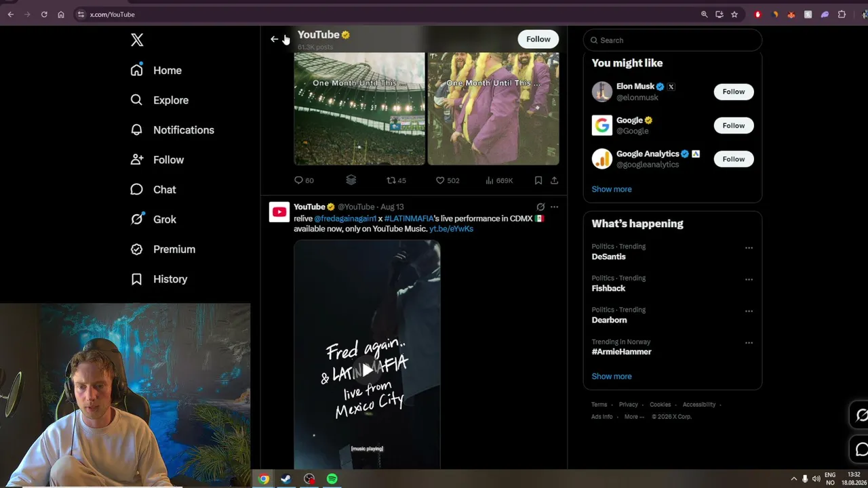Open the DeSantis trending topic
The width and height of the screenshot is (868, 488).
(609, 257)
